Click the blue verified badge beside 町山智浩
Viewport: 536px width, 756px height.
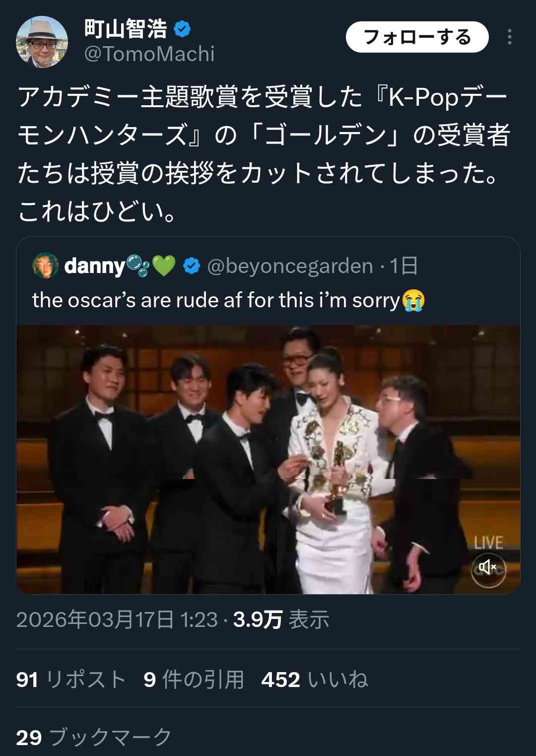coord(183,29)
